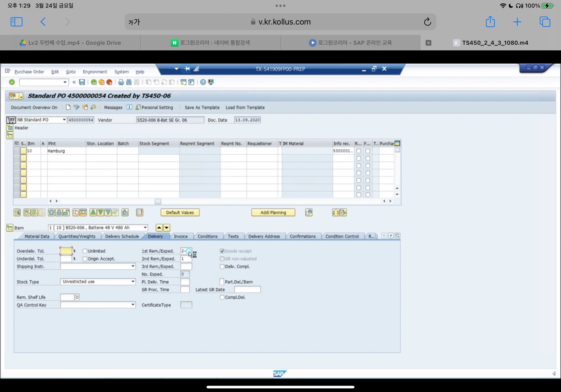The height and width of the screenshot is (392, 561).
Task: Click the 2nd Rem./Exped. input field
Action: [x=186, y=259]
